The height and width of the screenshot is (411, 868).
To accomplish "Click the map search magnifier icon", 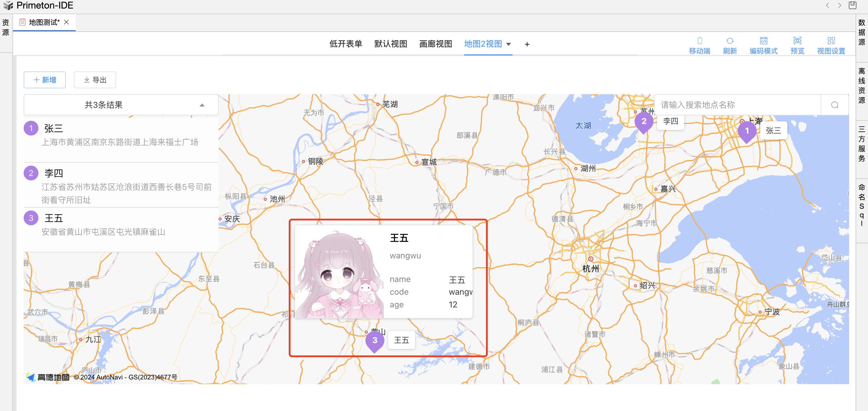I will (834, 105).
